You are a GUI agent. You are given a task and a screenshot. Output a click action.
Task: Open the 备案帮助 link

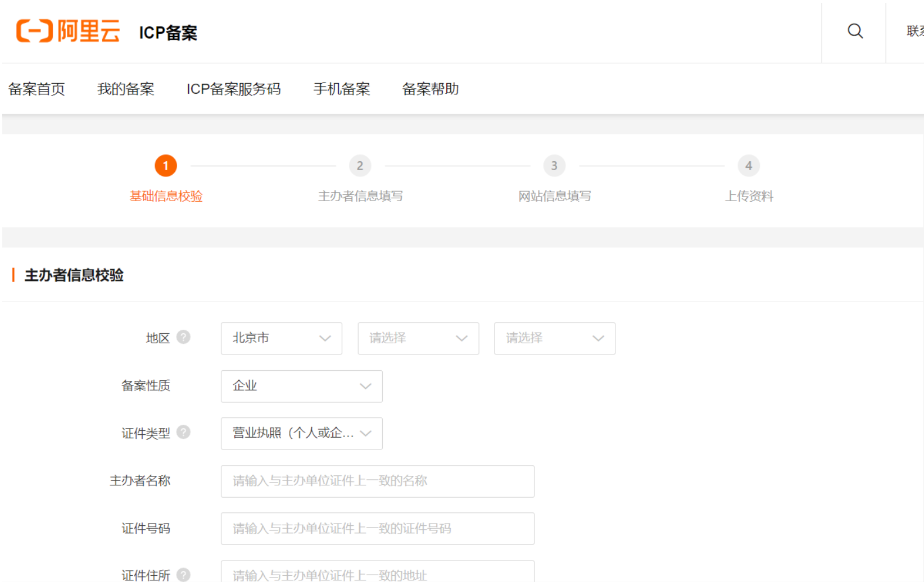pyautogui.click(x=430, y=89)
